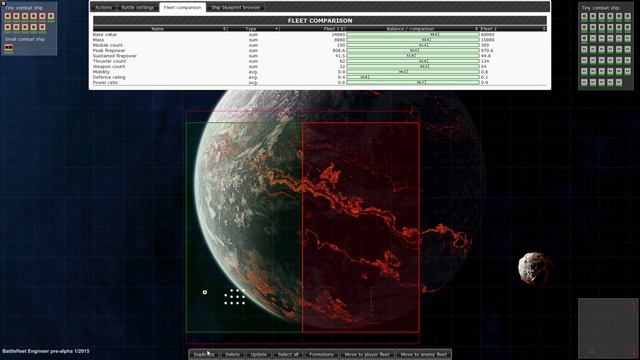This screenshot has height=360, width=640.
Task: Open the Actions tab
Action: click(x=103, y=7)
